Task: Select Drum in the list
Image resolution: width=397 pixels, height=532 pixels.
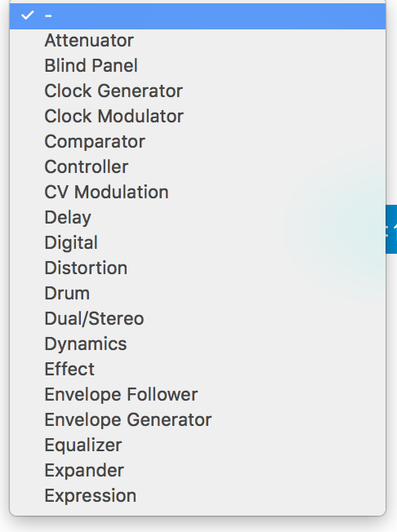Action: (x=198, y=294)
